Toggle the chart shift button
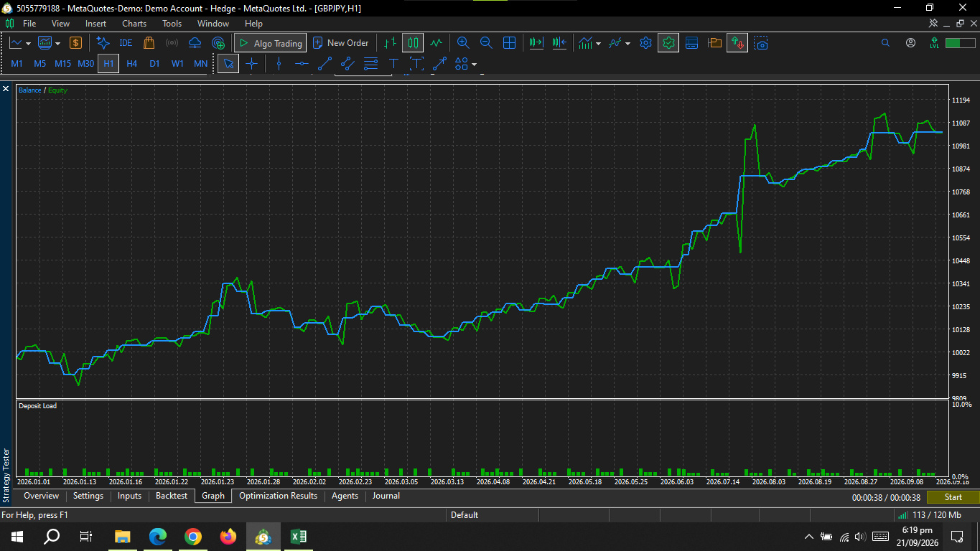 point(559,43)
